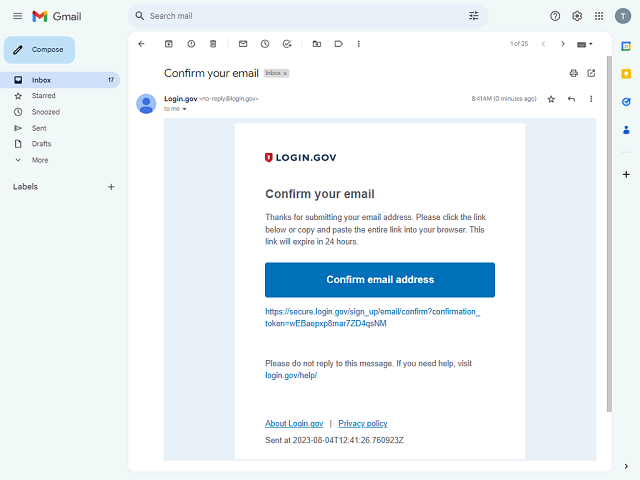Go back to inbox arrow
The width and height of the screenshot is (640, 480).
tap(141, 44)
